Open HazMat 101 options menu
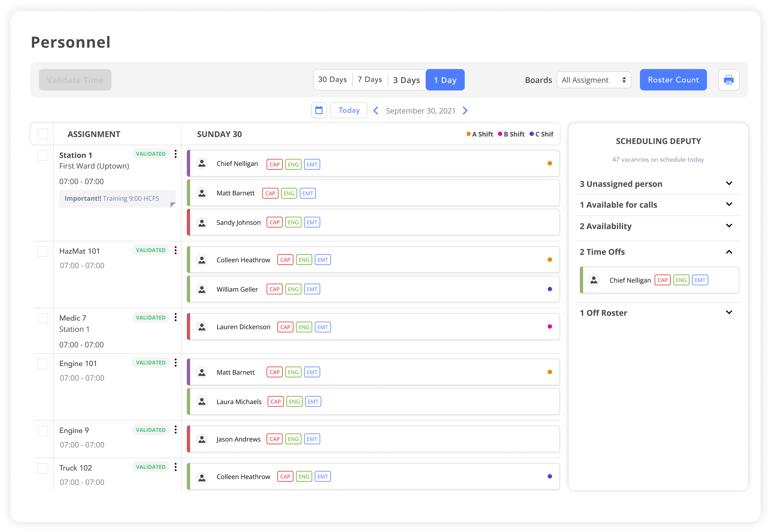Screen dimensions: 771x532 176,250
